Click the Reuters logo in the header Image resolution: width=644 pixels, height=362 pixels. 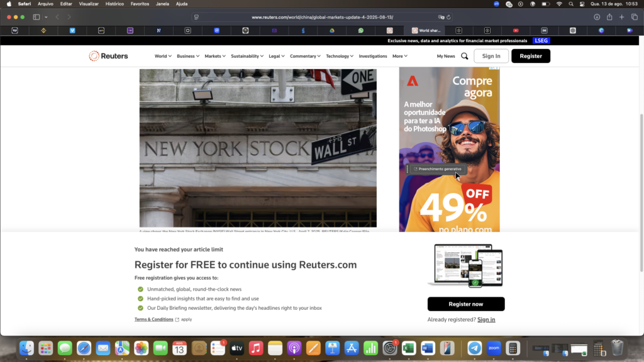(x=108, y=56)
